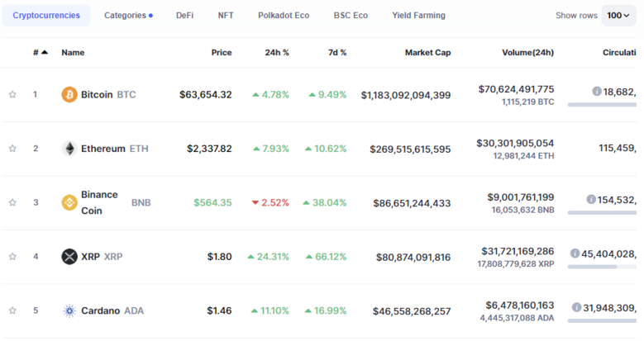The image size is (644, 341).
Task: Open the Cardano ADA coin page
Action: point(112,310)
